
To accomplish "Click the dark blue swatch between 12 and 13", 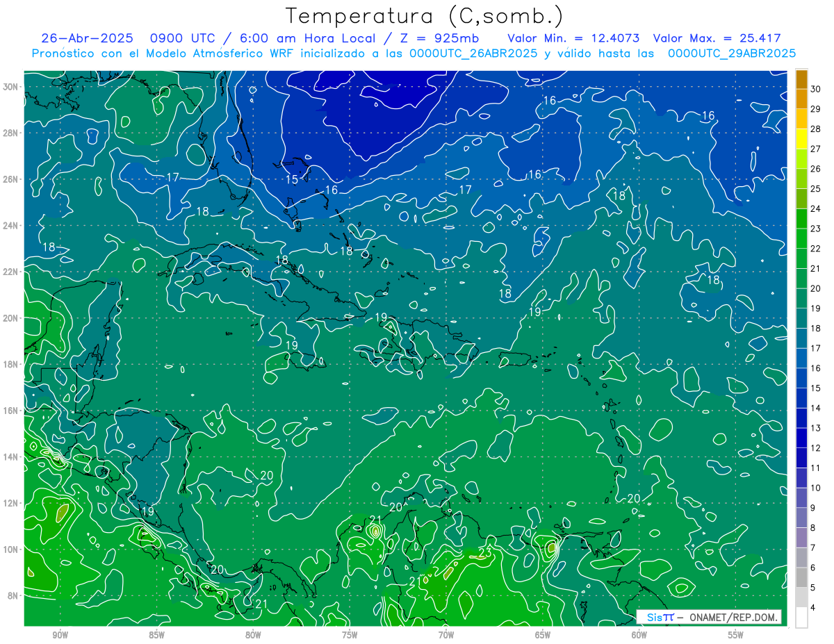I will pos(802,438).
